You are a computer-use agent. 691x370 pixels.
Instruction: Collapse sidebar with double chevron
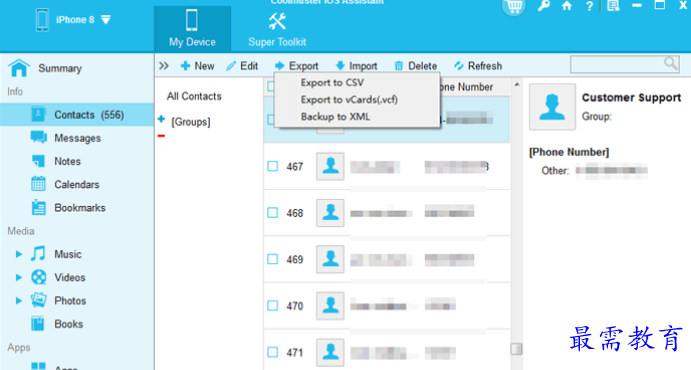tap(164, 66)
